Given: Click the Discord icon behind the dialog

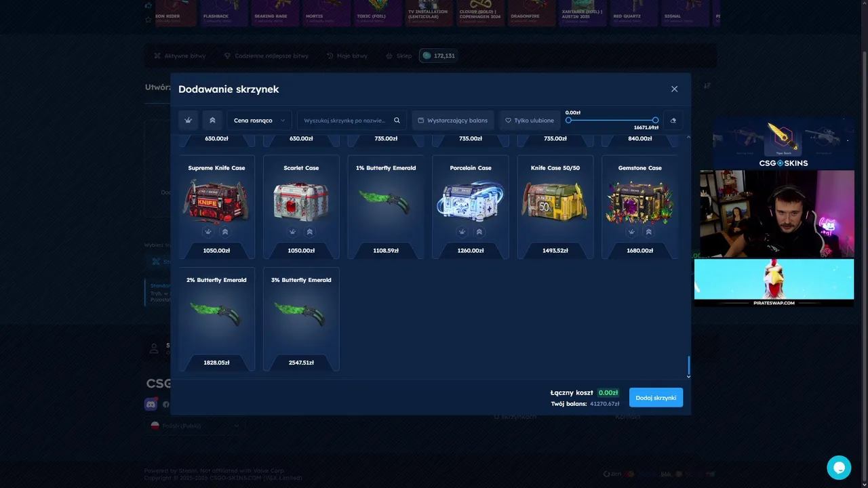Looking at the screenshot, I should coord(151,404).
